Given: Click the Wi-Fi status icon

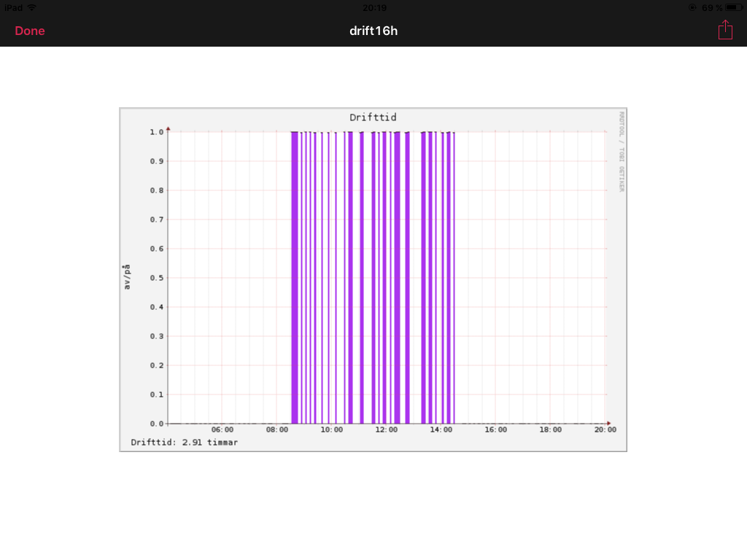Looking at the screenshot, I should click(32, 7).
